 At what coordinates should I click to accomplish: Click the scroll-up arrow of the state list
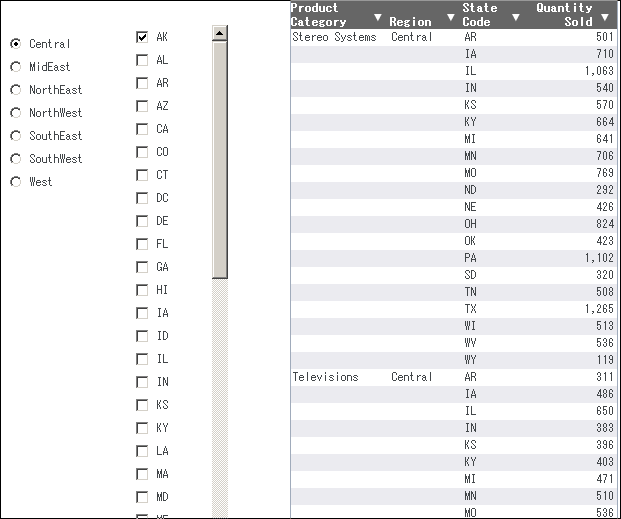[x=220, y=33]
